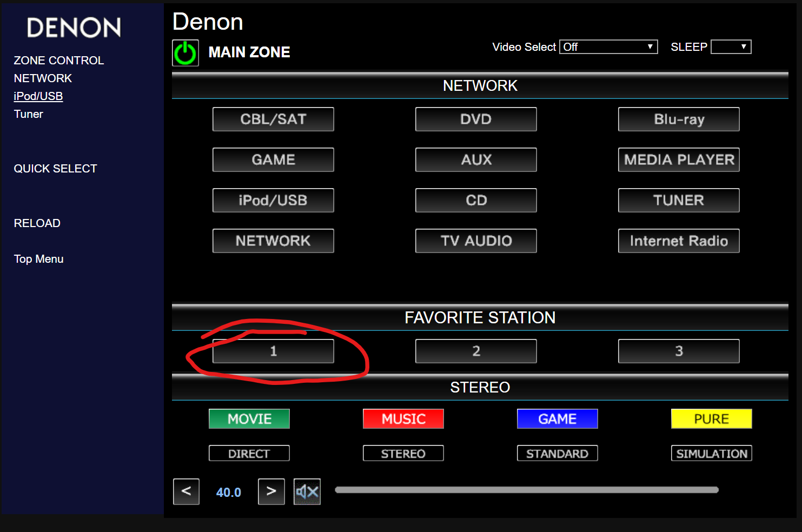Choose the yellow PURE sound mode

coord(712,418)
